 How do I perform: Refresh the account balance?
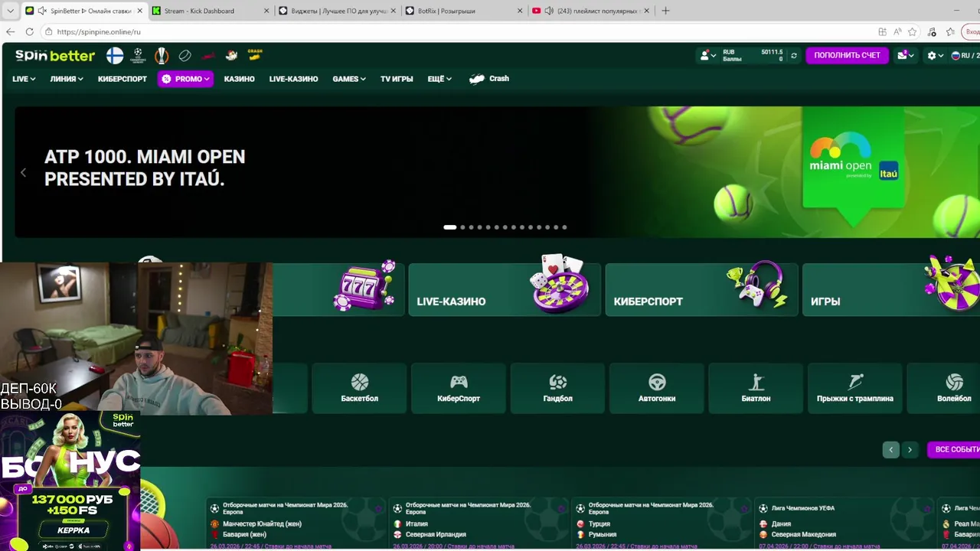tap(794, 55)
